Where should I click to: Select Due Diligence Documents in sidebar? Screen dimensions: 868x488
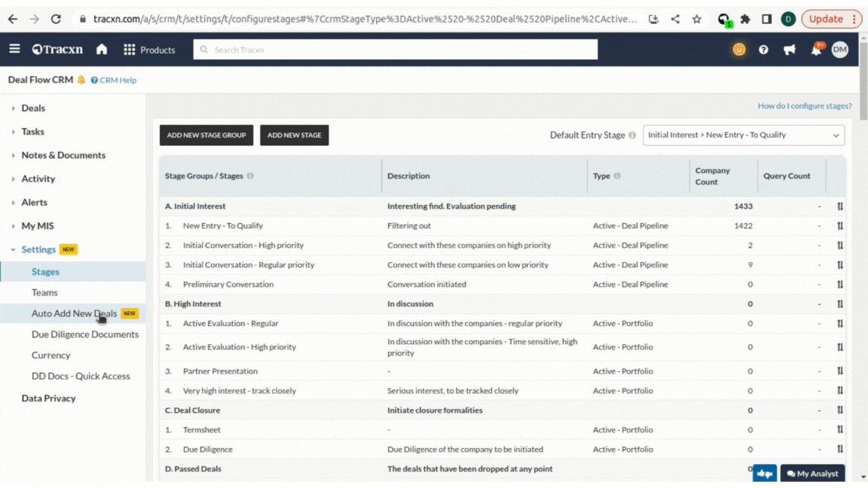[x=84, y=334]
